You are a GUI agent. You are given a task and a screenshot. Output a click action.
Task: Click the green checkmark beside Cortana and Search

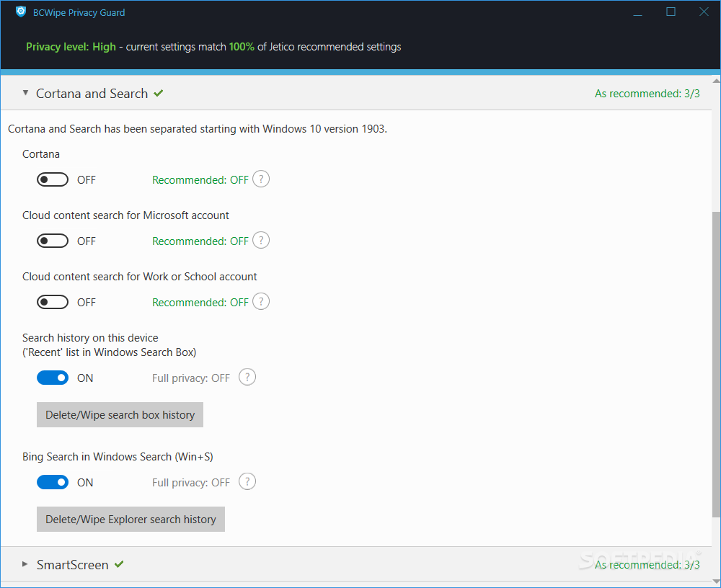pyautogui.click(x=159, y=94)
